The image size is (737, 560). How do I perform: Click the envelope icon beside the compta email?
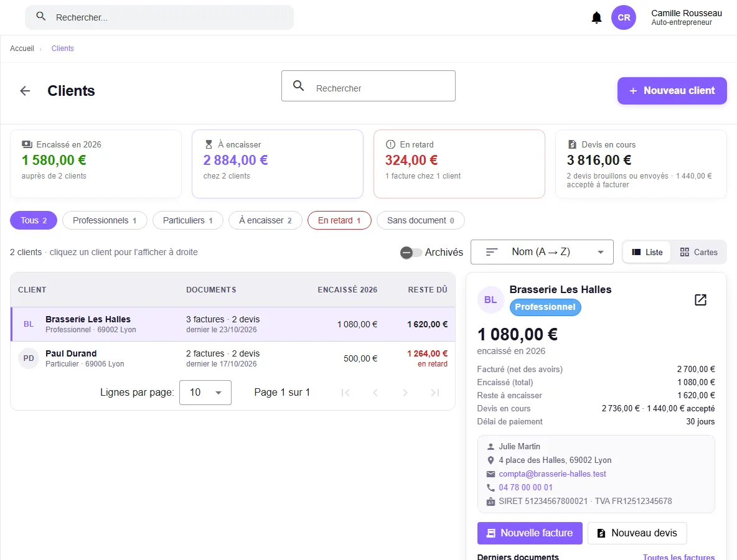(491, 474)
